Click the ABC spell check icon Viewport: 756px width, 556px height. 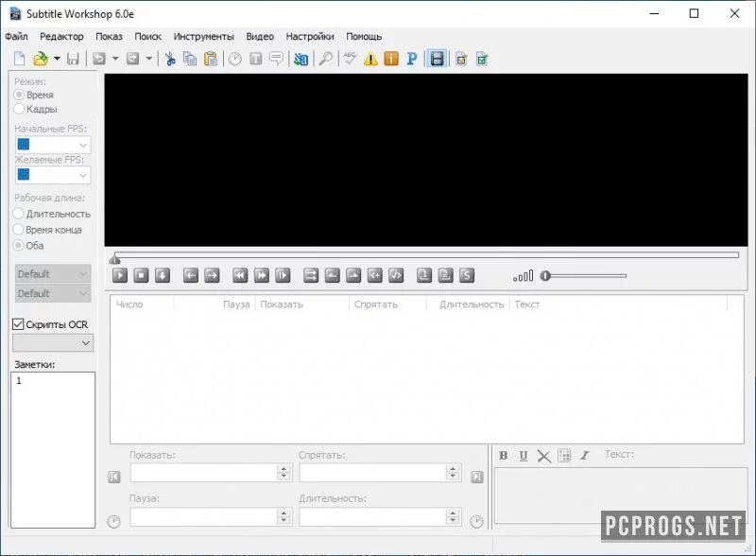click(350, 59)
